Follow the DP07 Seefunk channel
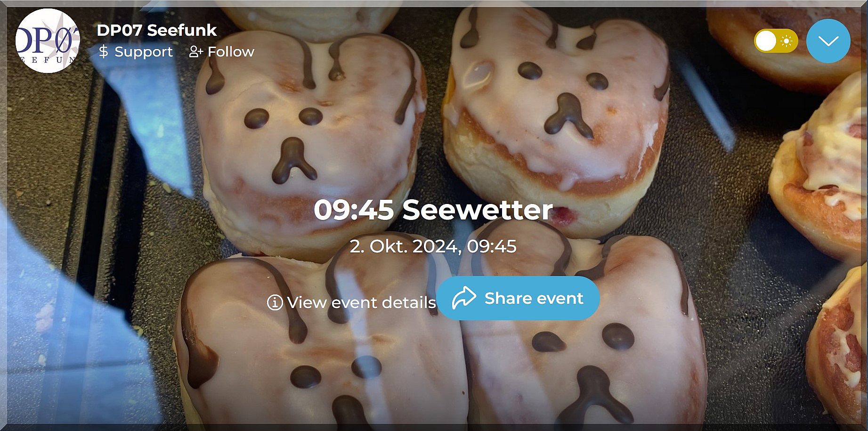Screen dimensions: 868x431 point(222,51)
